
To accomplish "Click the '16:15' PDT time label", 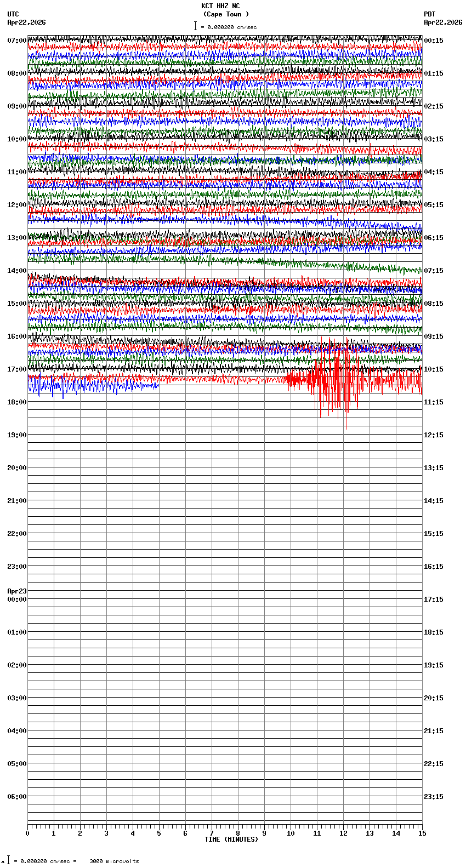I will [434, 567].
